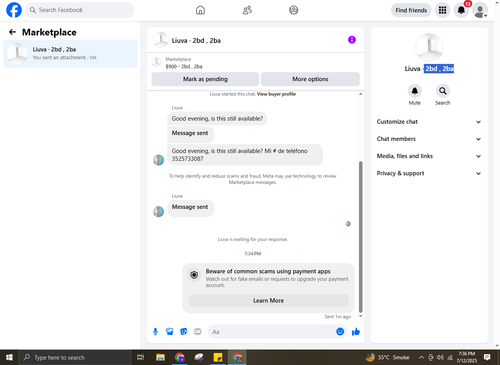Click the Search Facebook field
Screen dimensions: 500x365
tap(80, 10)
